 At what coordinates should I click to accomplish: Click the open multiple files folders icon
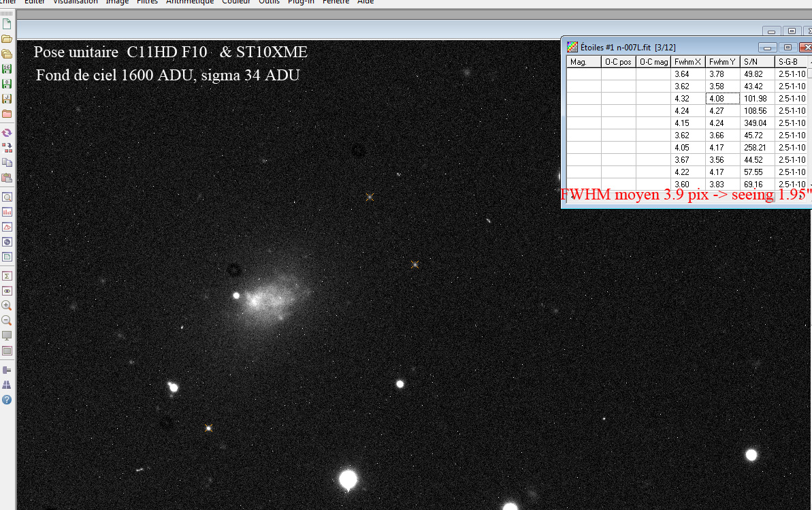click(7, 54)
